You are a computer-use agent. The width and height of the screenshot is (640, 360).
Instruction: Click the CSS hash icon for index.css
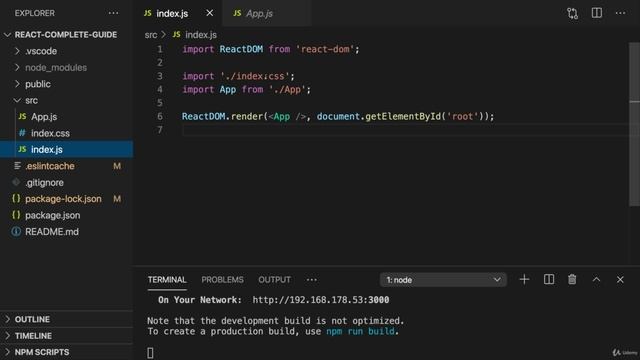point(22,133)
